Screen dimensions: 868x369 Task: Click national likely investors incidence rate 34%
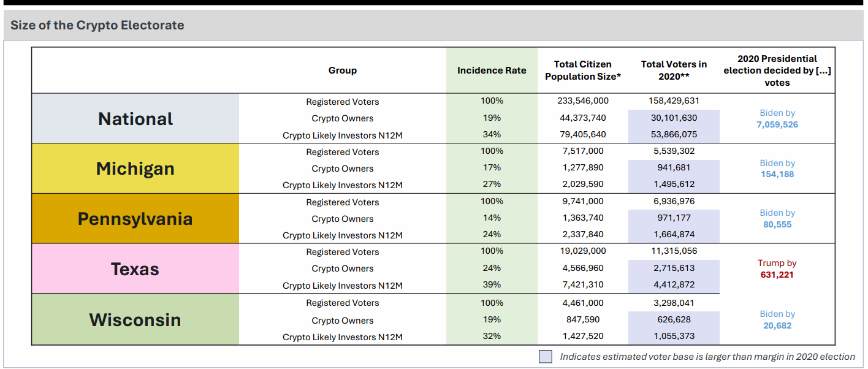pos(492,134)
